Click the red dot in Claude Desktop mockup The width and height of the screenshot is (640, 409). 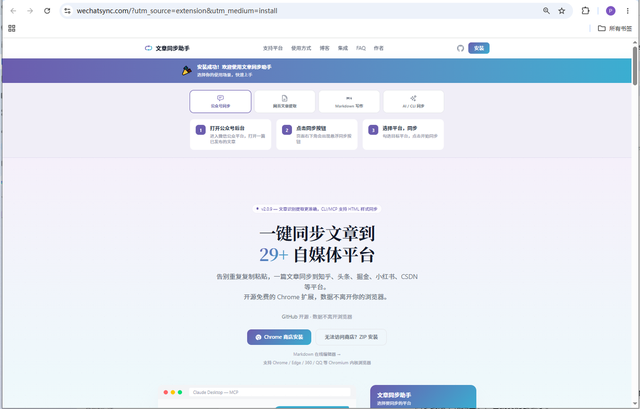166,392
